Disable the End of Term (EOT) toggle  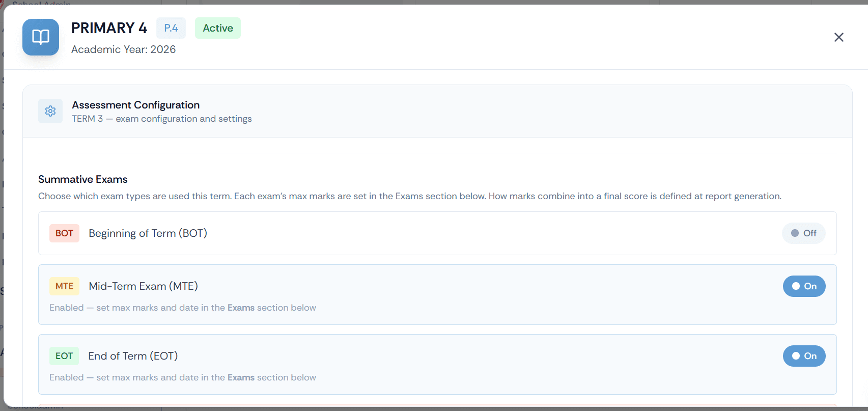pos(804,356)
